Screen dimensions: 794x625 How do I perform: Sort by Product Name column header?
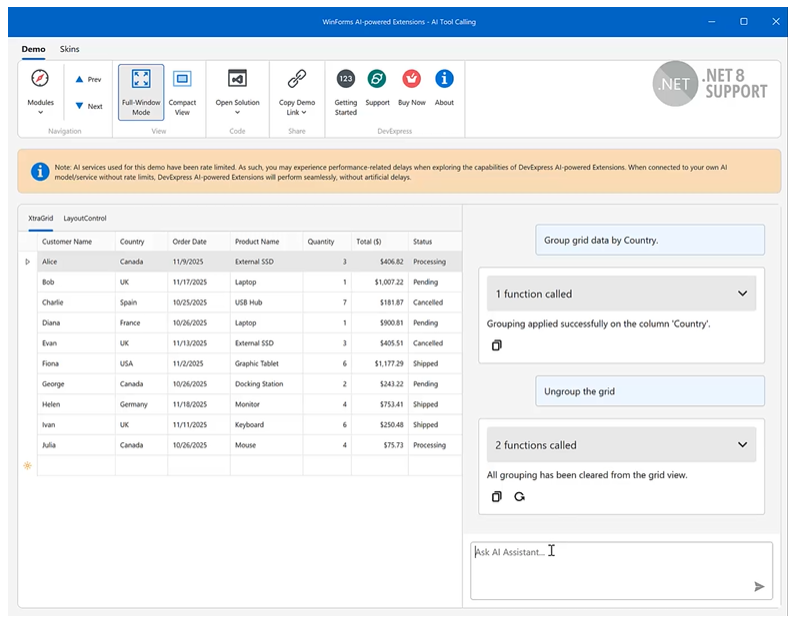tap(266, 242)
